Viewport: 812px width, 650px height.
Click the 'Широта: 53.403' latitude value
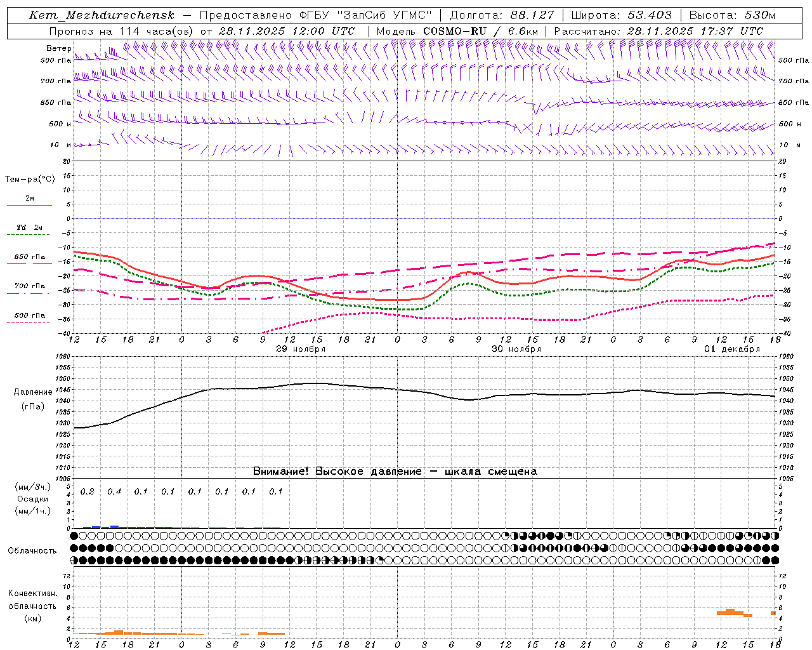click(622, 15)
